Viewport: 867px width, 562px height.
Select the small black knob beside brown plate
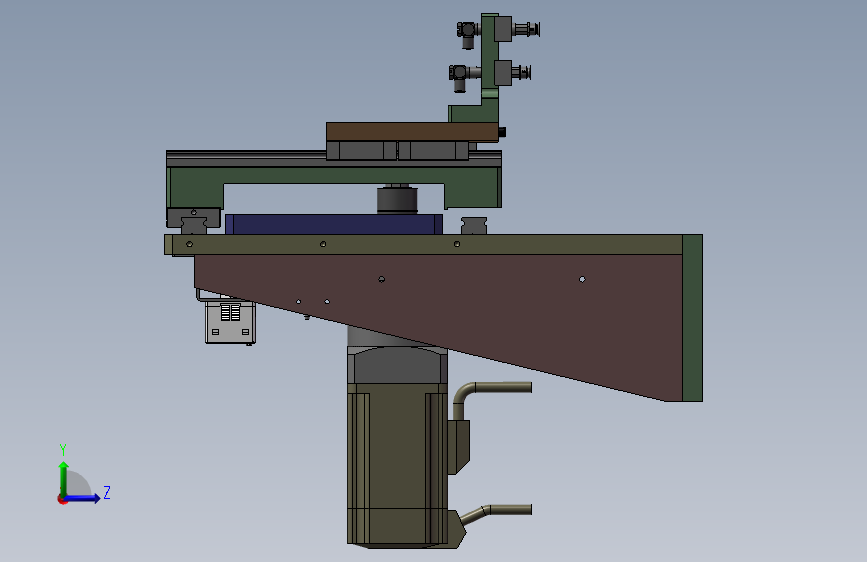click(502, 132)
